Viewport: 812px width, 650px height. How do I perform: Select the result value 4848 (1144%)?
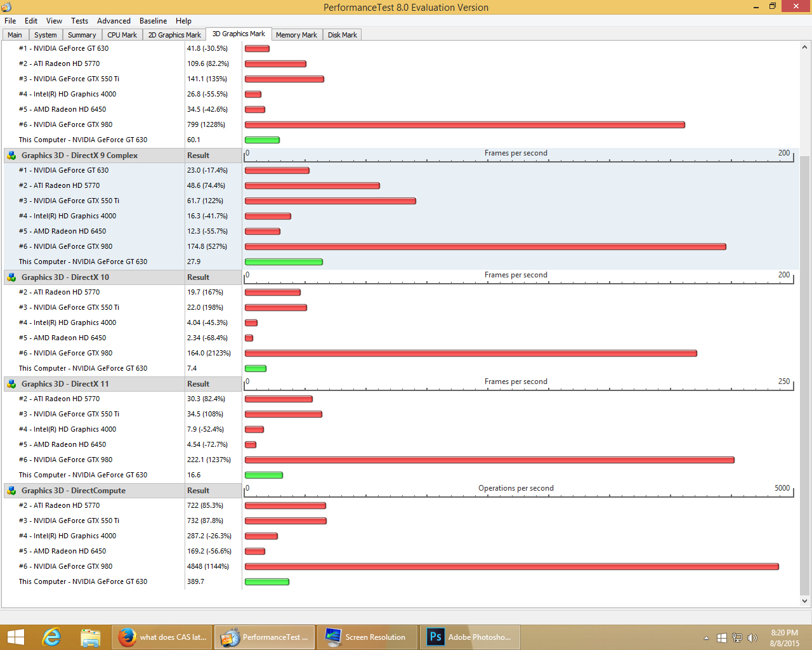208,566
